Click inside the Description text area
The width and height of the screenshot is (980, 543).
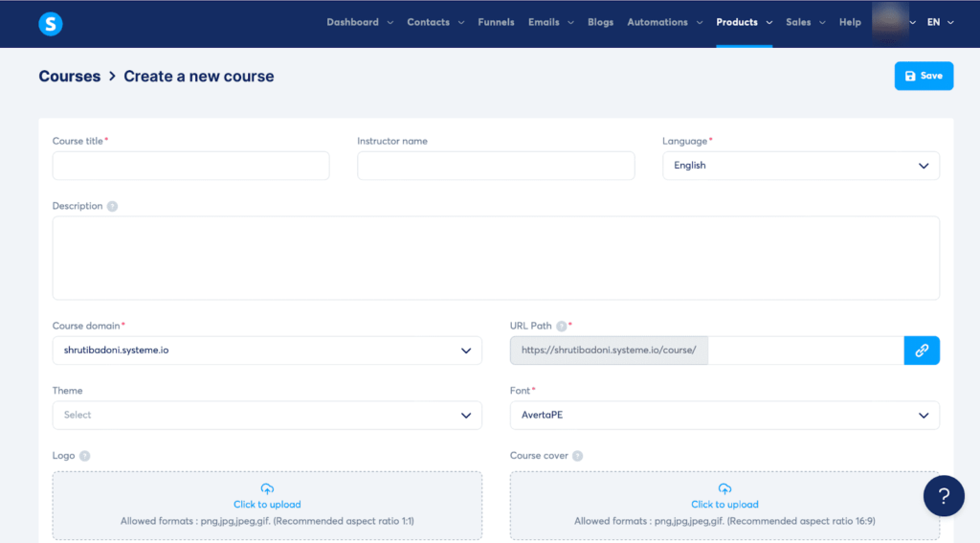[x=496, y=258]
